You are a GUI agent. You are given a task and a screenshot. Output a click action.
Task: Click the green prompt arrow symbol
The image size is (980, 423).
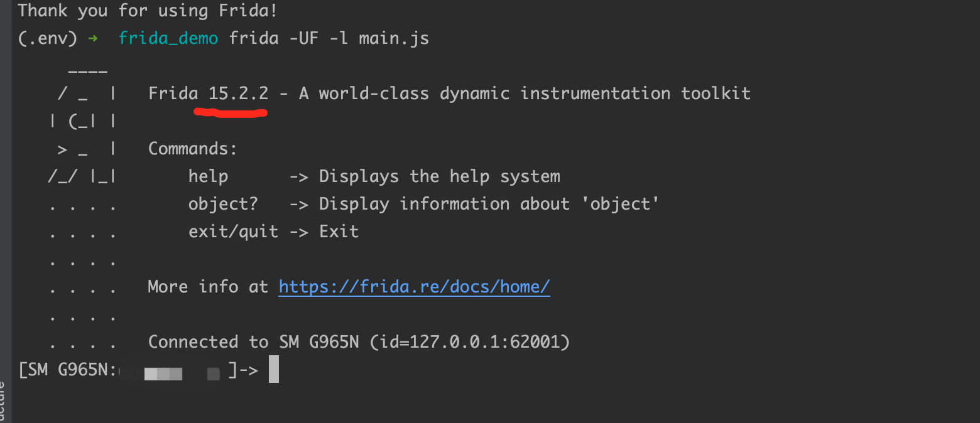[93, 39]
